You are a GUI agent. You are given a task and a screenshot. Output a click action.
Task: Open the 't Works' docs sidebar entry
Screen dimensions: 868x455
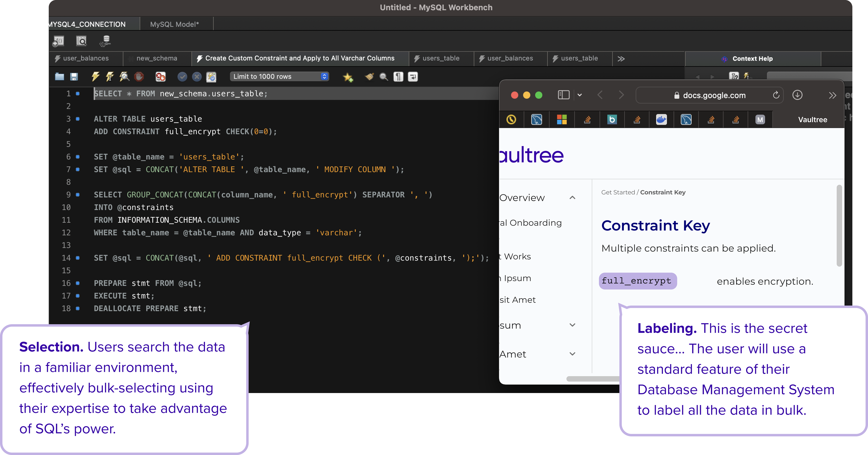515,257
